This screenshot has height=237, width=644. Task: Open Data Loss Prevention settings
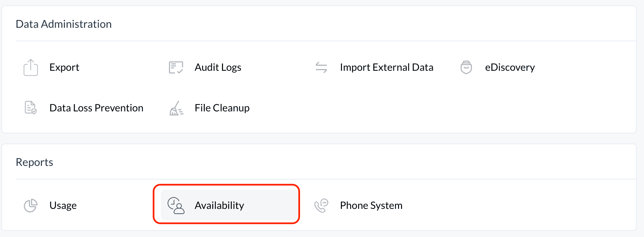pos(96,108)
